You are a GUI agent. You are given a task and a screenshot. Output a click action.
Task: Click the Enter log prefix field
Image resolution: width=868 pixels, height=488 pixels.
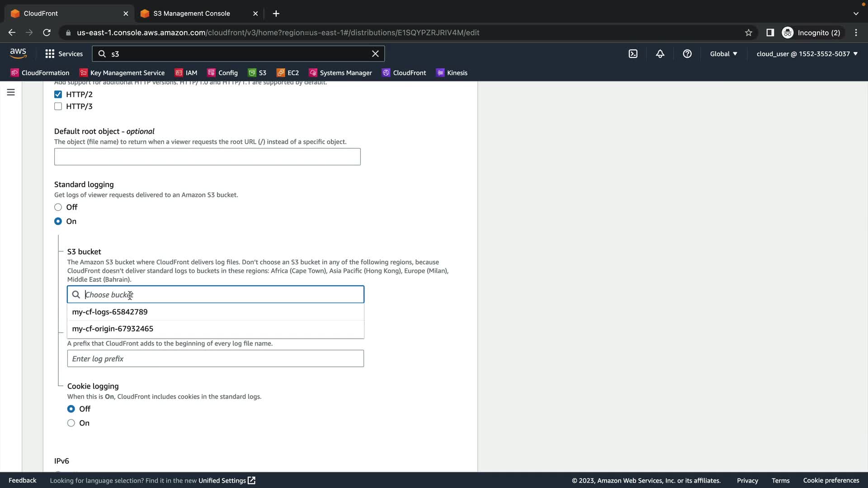215,359
